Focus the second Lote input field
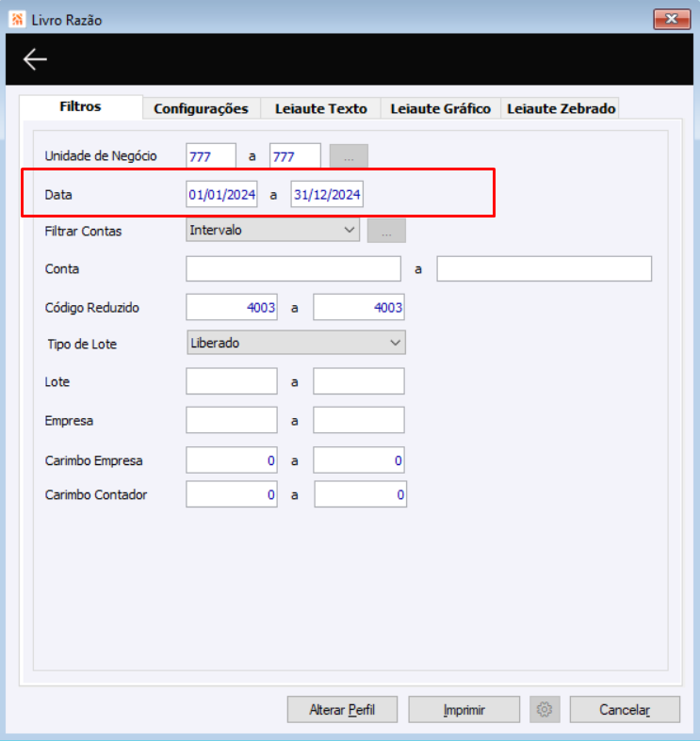Viewport: 700px width, 741px height. click(359, 381)
